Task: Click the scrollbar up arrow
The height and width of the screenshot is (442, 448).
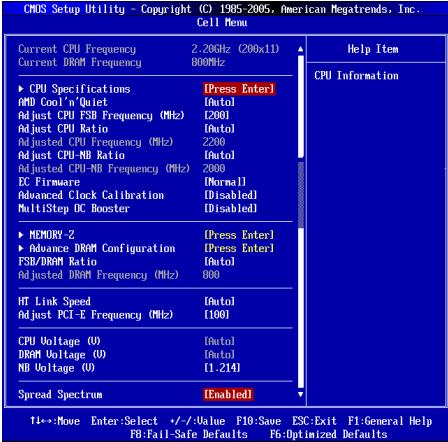Action: pyautogui.click(x=301, y=49)
